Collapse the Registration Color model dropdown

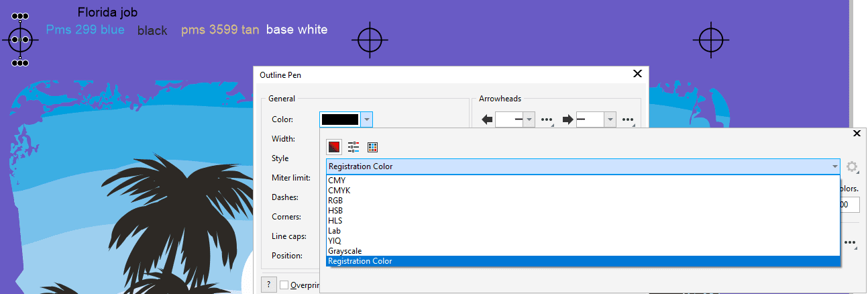pyautogui.click(x=834, y=166)
